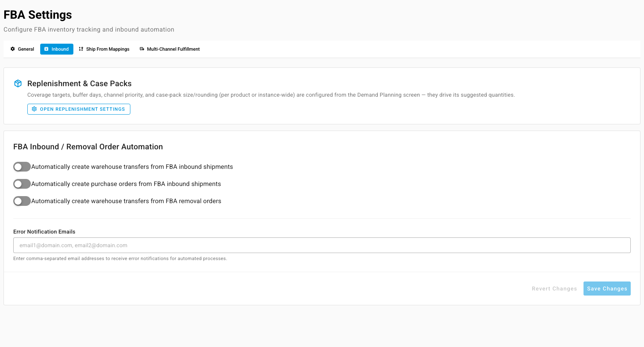644x347 pixels.
Task: Switch on warehouse transfers from FBA removal orders
Action: coord(22,201)
